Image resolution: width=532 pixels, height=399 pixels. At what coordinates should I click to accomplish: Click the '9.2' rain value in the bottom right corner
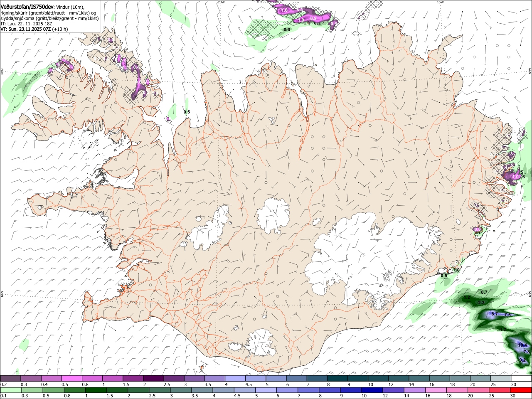point(523,360)
